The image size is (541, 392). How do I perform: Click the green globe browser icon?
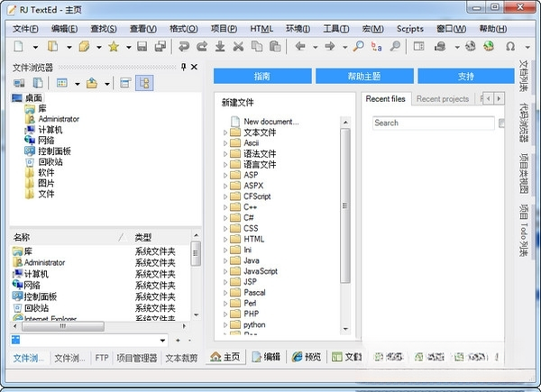click(x=489, y=46)
